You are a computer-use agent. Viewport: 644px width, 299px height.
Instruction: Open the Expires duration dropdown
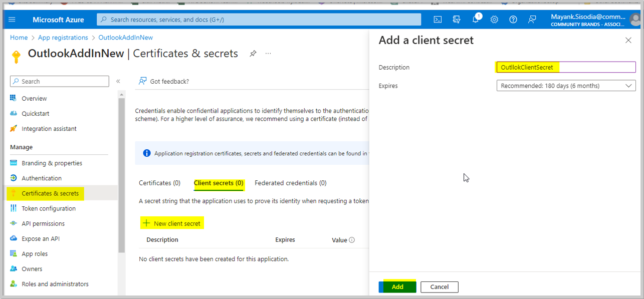629,85
